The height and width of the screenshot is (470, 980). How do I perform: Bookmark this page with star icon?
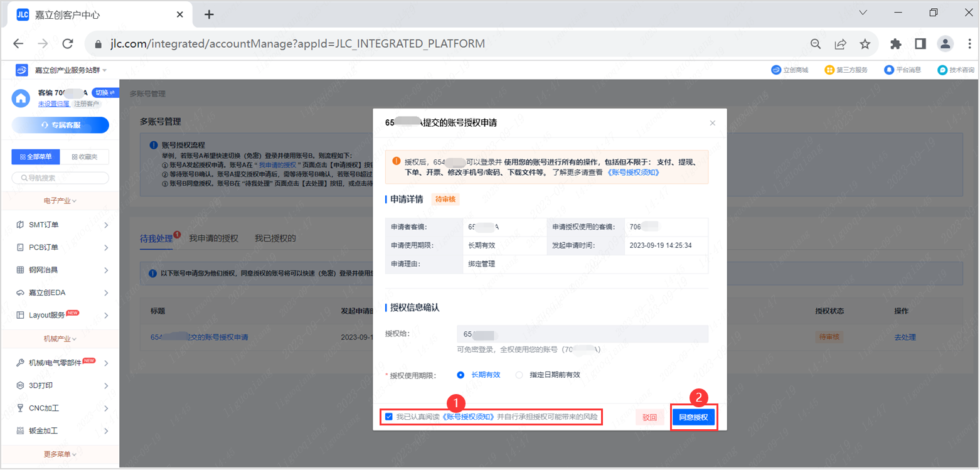[x=865, y=44]
